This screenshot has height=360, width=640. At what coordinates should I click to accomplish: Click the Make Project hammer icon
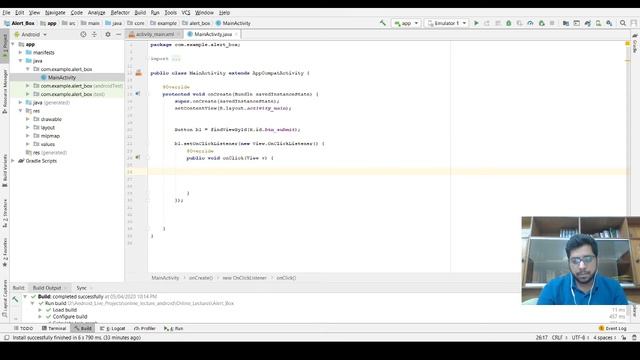(x=382, y=23)
